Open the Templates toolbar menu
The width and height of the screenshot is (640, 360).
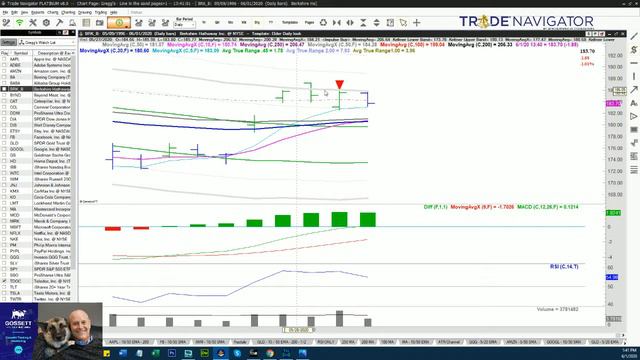pos(290,23)
